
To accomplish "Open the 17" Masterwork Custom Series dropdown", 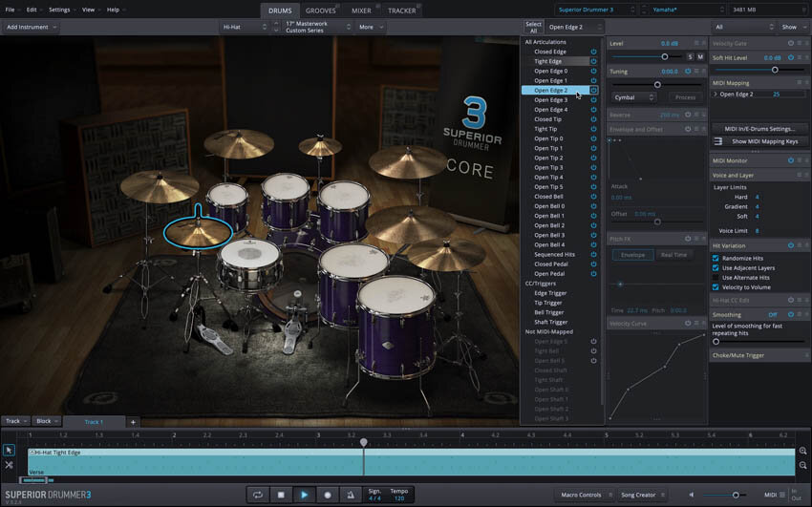I will 317,27.
